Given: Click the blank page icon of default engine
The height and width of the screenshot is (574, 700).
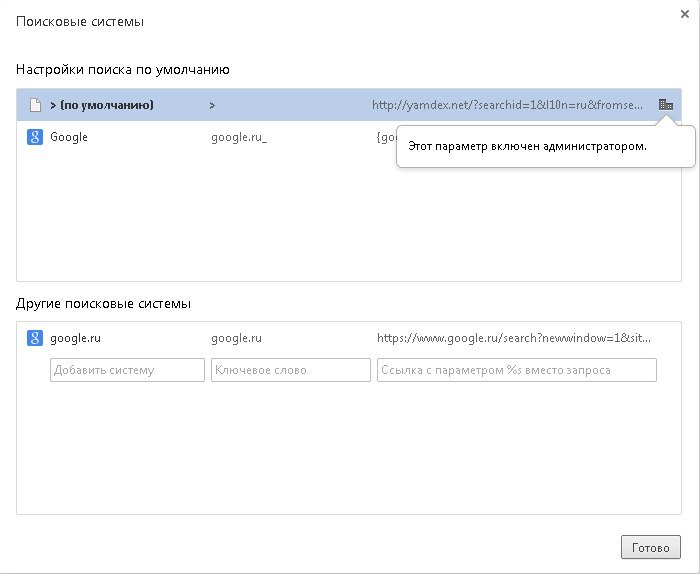Looking at the screenshot, I should [33, 104].
